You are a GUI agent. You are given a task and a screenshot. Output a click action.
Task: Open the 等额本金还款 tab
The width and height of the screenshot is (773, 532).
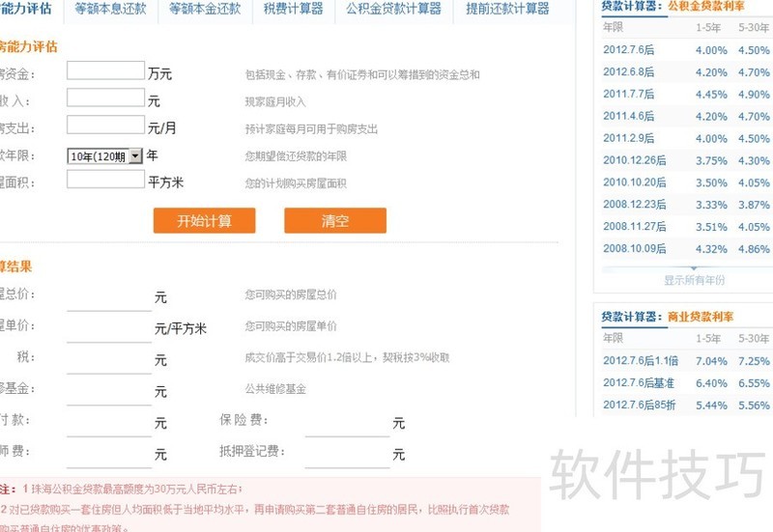tap(204, 9)
